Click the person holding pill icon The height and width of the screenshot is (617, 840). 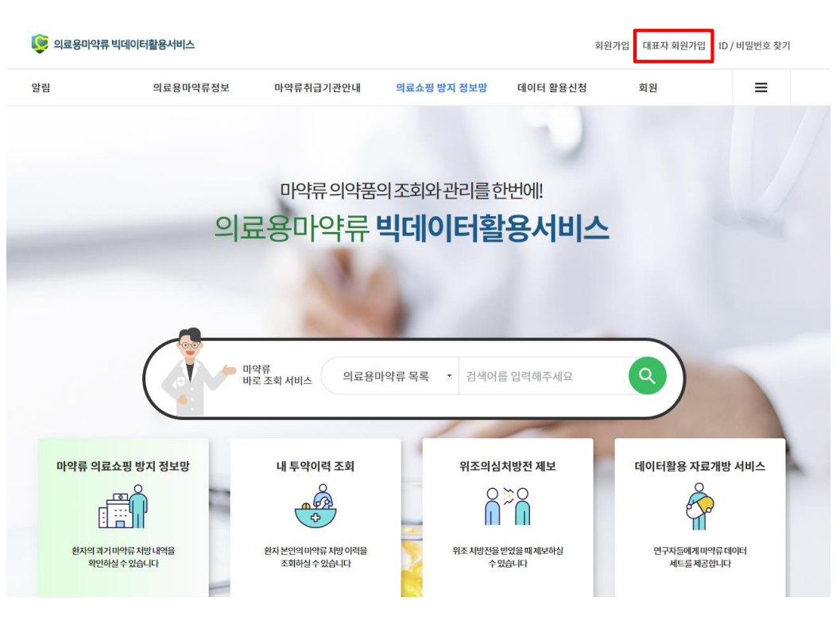point(699,506)
